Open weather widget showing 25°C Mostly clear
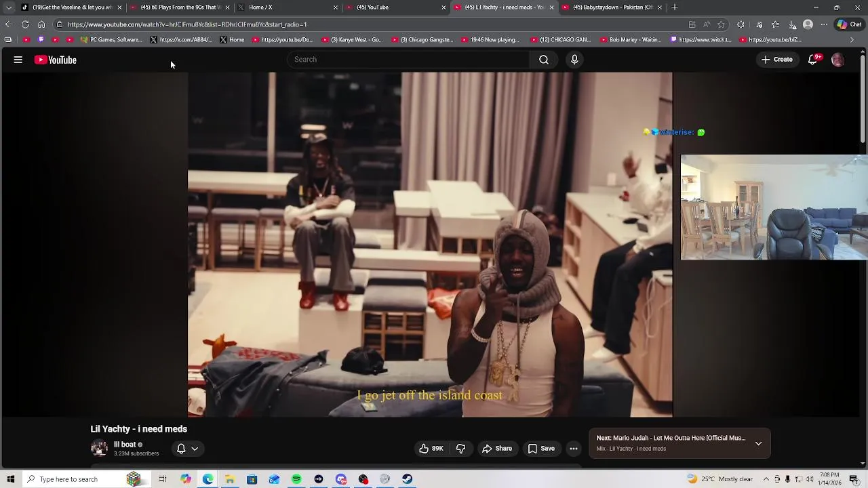Viewport: 868px width, 488px height. click(719, 479)
